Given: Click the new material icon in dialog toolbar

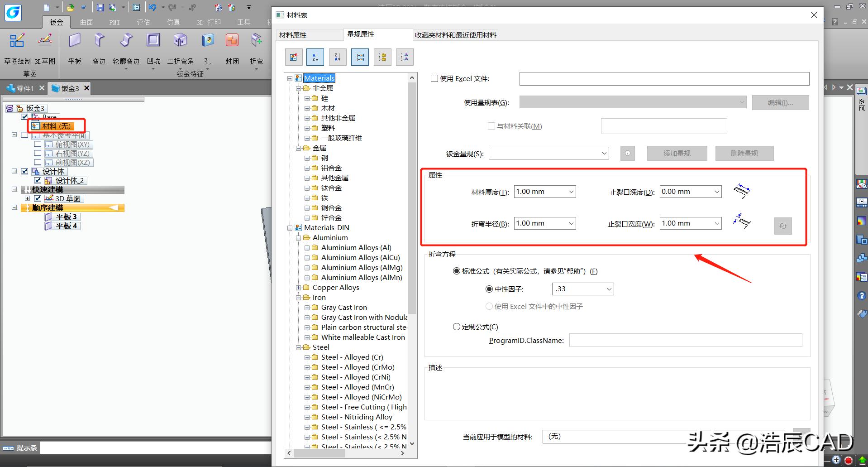Looking at the screenshot, I should click(293, 57).
